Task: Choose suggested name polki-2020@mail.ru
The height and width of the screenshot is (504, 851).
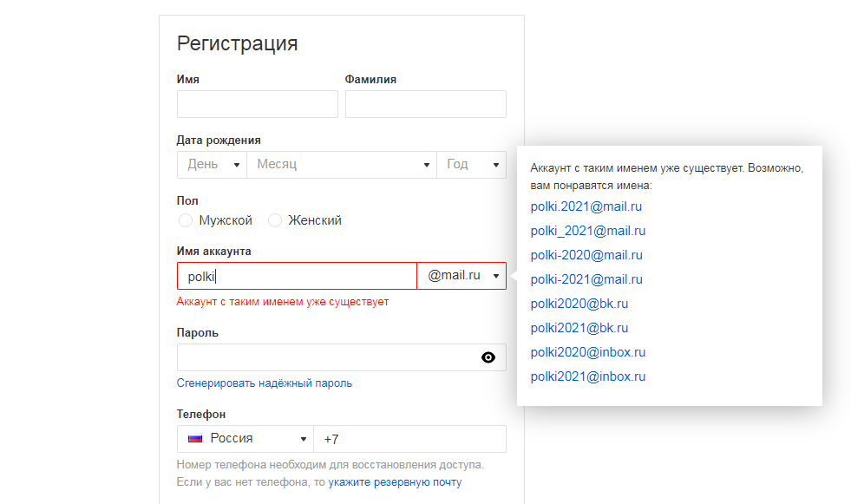Action: pos(586,255)
